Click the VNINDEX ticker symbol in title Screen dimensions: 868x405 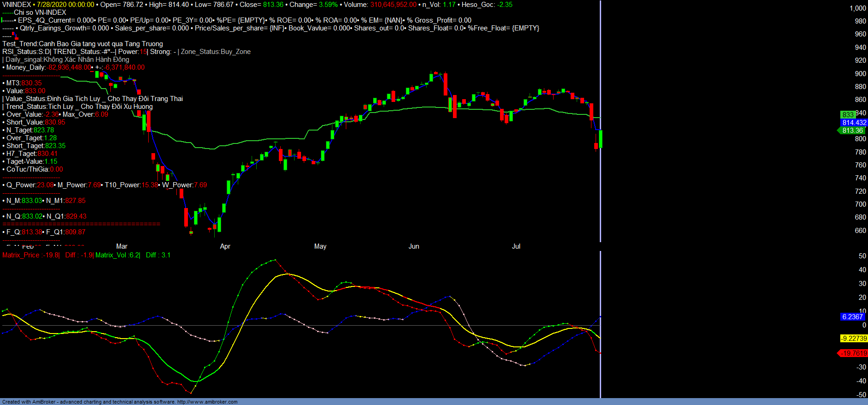click(x=17, y=5)
